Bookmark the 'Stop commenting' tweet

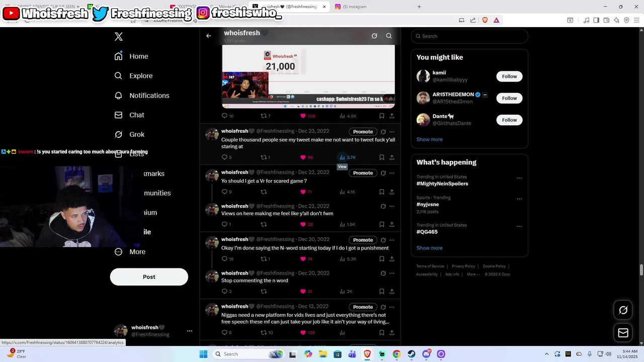[x=382, y=292]
